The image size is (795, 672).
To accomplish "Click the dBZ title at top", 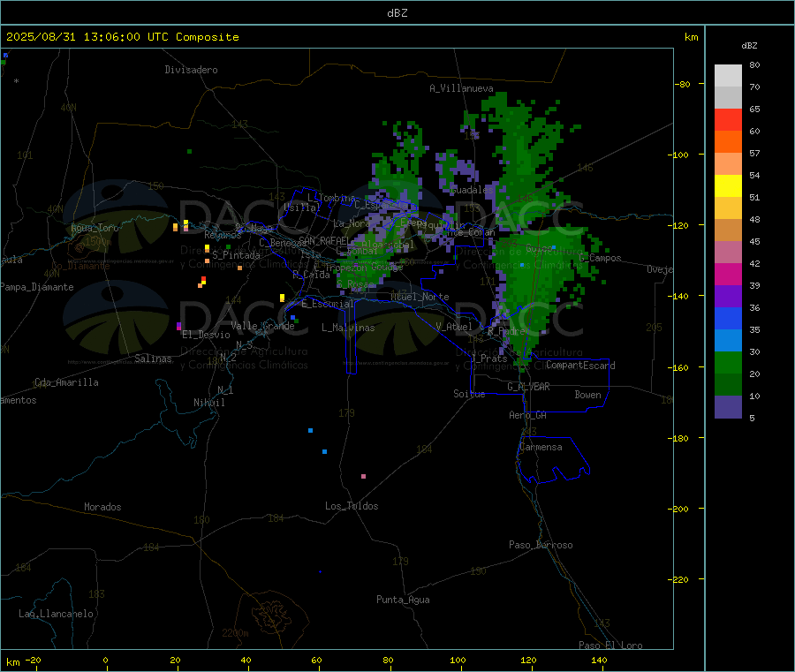I will (x=397, y=13).
